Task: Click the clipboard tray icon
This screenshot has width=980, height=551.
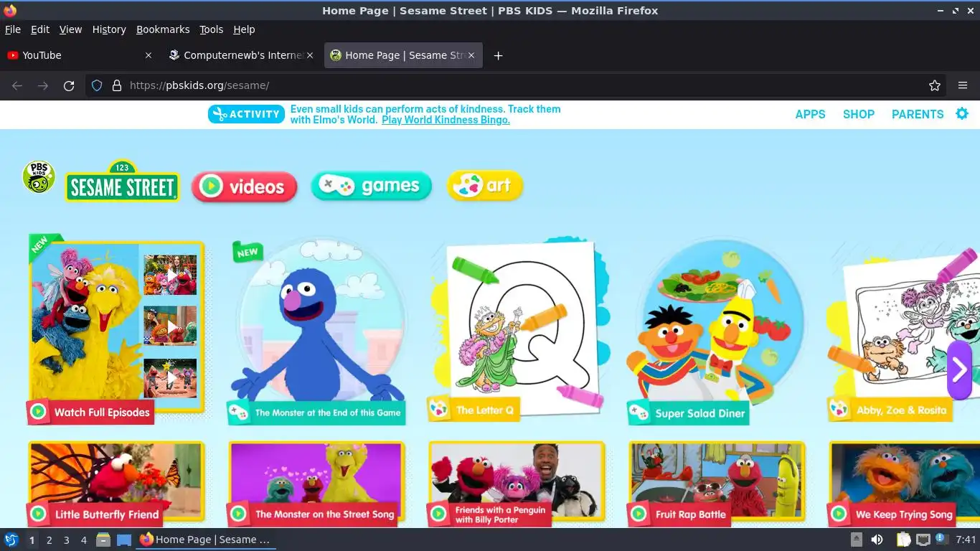Action: click(903, 540)
